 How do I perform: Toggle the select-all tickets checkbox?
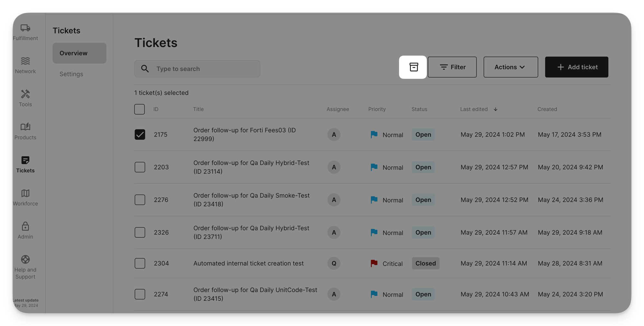point(139,109)
